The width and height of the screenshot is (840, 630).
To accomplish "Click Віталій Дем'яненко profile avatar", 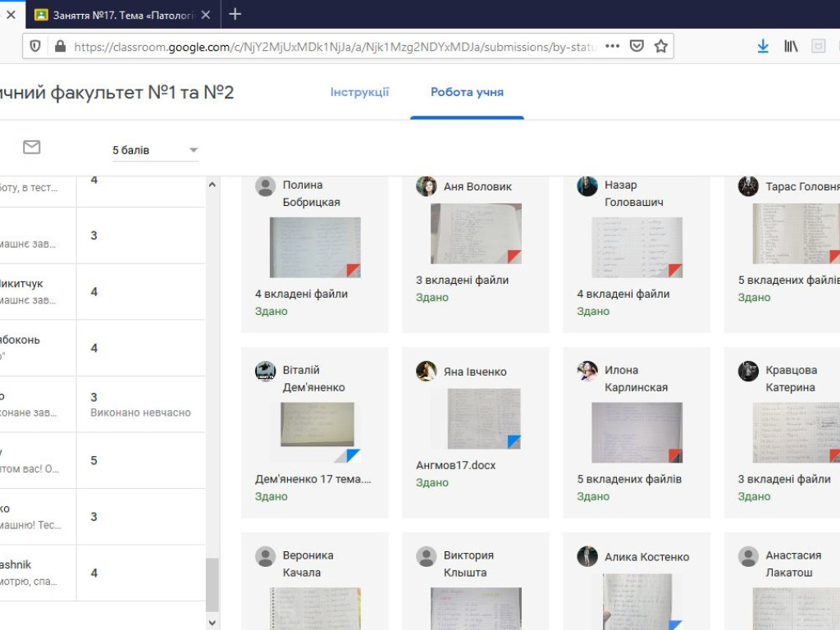I will coord(265,372).
